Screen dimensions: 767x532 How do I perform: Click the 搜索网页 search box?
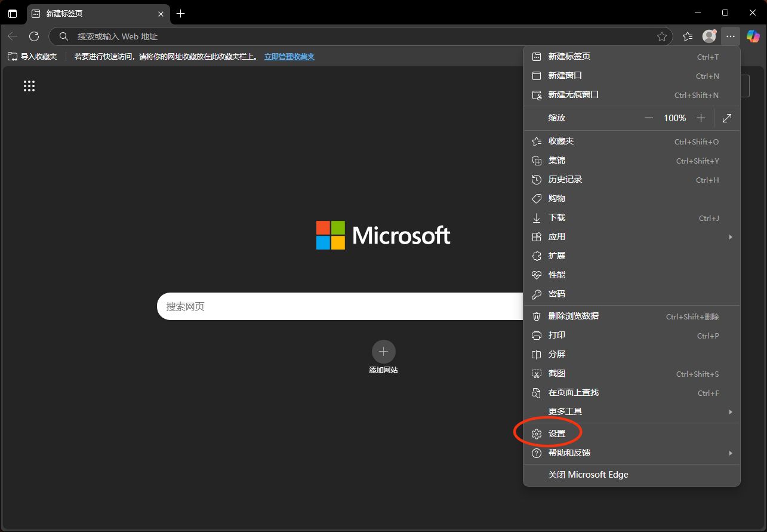(x=340, y=306)
